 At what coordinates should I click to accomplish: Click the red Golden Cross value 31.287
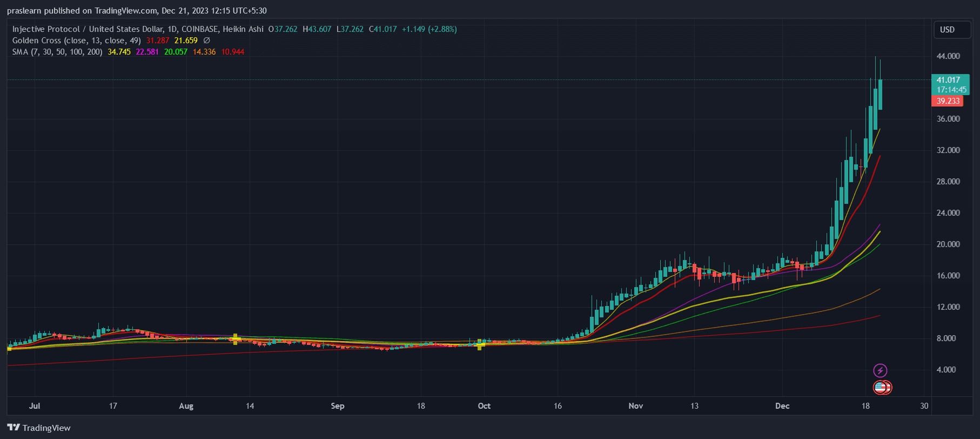pos(157,41)
